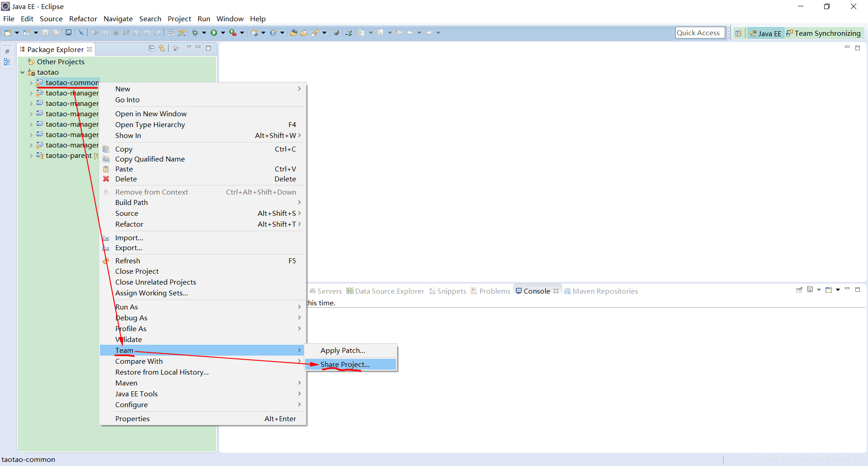Switch to the Snippets tab

tap(448, 291)
